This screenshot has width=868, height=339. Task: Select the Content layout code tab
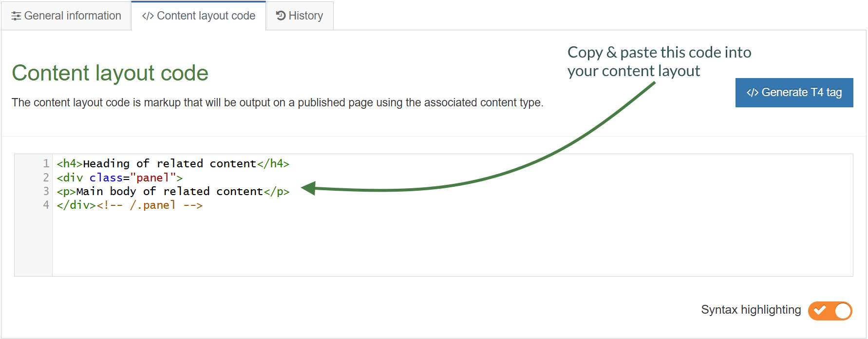click(x=198, y=16)
